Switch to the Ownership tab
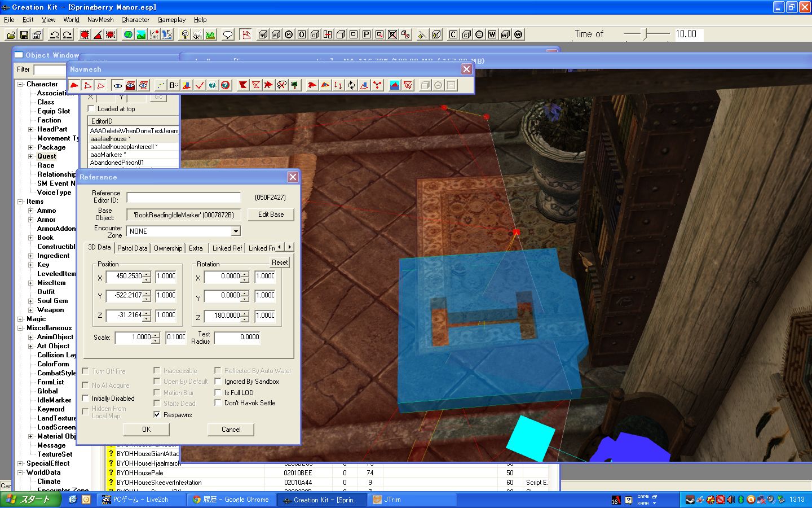This screenshot has height=508, width=812. (x=168, y=248)
